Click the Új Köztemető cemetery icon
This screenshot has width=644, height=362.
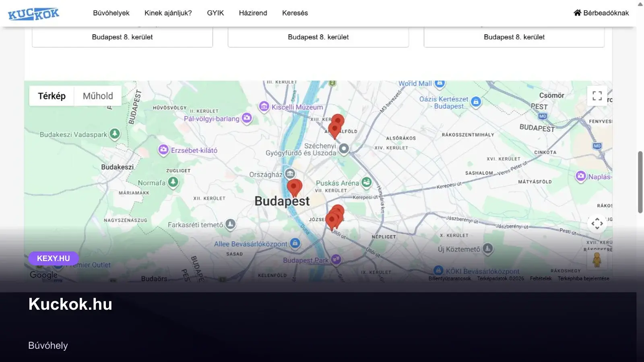coord(487,249)
